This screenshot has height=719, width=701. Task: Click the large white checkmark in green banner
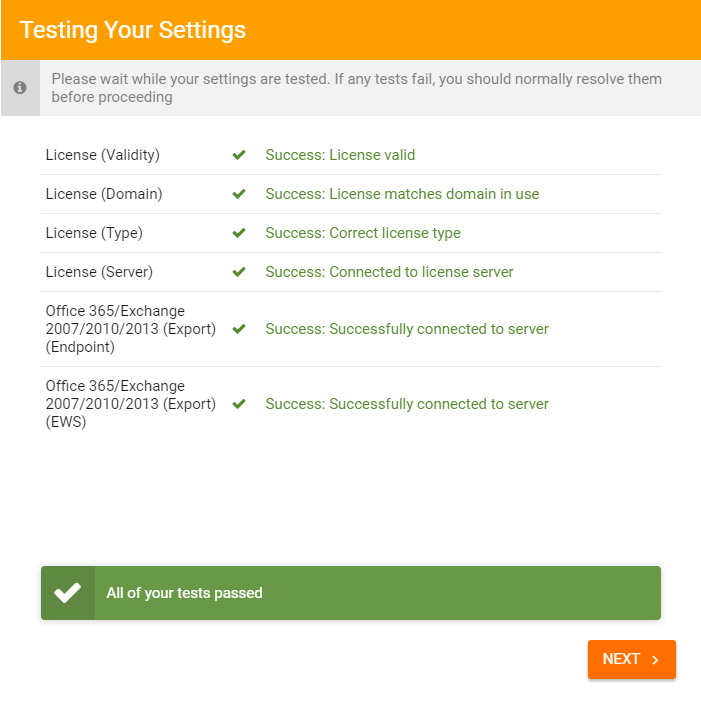(67, 593)
